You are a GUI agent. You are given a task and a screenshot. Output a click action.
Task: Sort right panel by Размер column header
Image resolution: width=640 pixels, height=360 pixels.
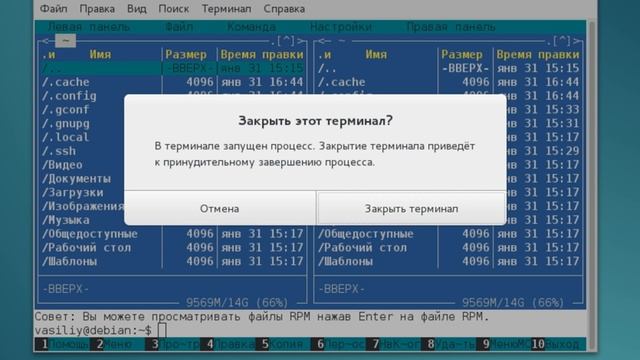462,54
